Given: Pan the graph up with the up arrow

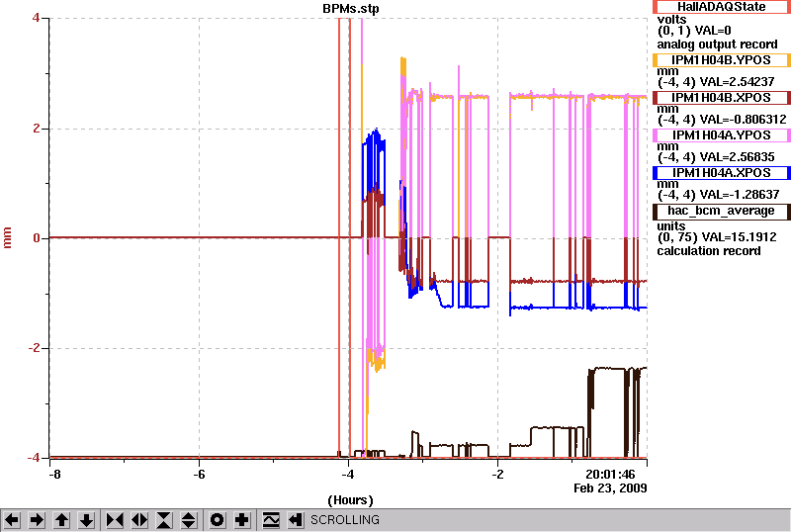Looking at the screenshot, I should (x=61, y=520).
